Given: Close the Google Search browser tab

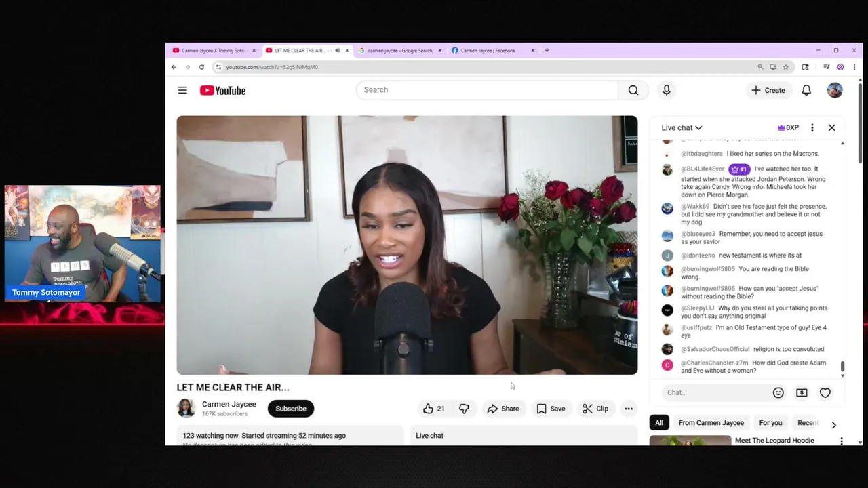Looking at the screenshot, I should point(440,50).
